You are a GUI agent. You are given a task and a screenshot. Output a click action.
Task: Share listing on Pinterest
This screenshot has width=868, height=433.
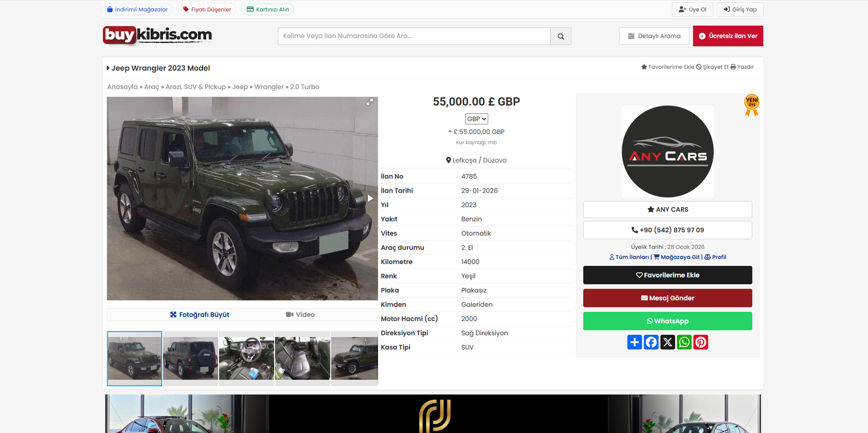pyautogui.click(x=701, y=342)
